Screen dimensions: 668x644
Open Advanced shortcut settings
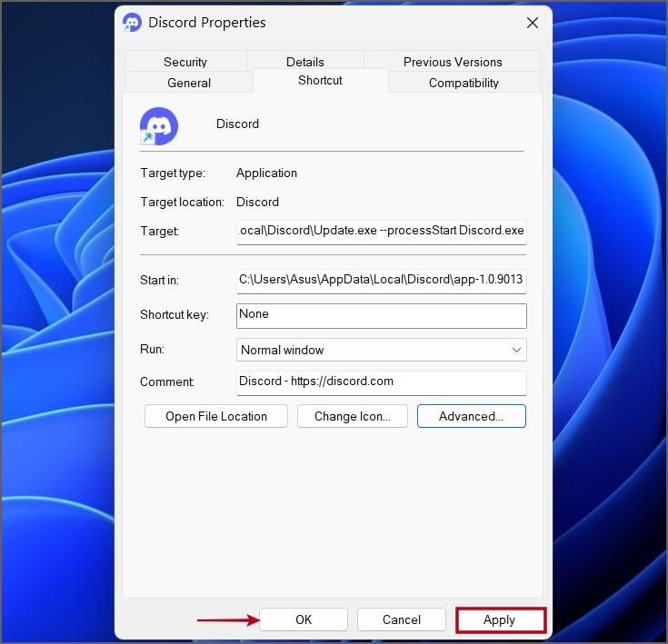tap(471, 416)
